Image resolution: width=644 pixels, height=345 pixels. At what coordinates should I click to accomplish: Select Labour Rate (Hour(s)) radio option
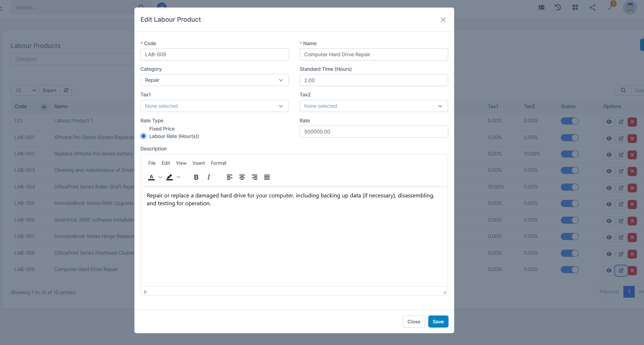(144, 136)
